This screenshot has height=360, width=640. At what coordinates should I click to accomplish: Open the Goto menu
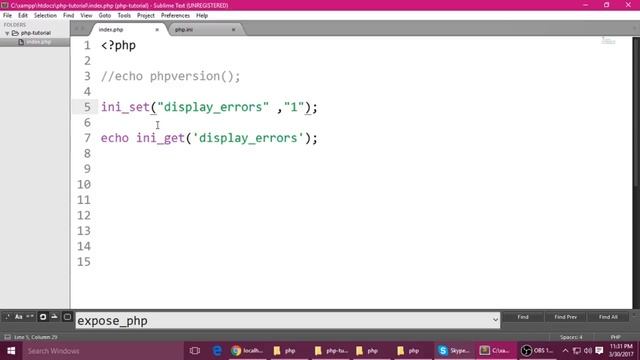tap(104, 16)
